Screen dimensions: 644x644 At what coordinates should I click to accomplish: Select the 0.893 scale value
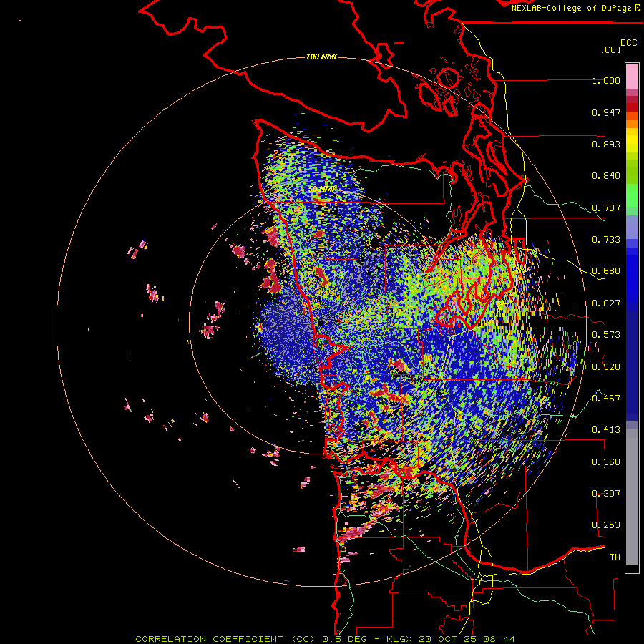(606, 144)
